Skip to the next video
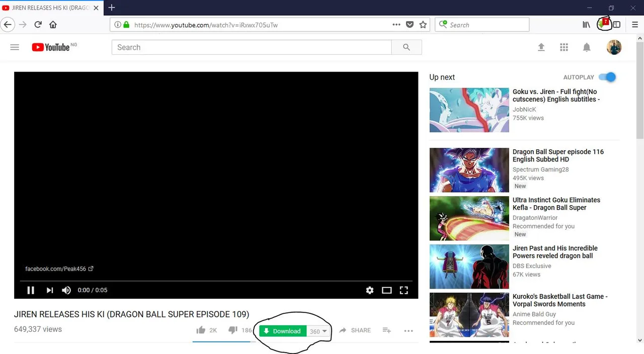 coord(49,290)
